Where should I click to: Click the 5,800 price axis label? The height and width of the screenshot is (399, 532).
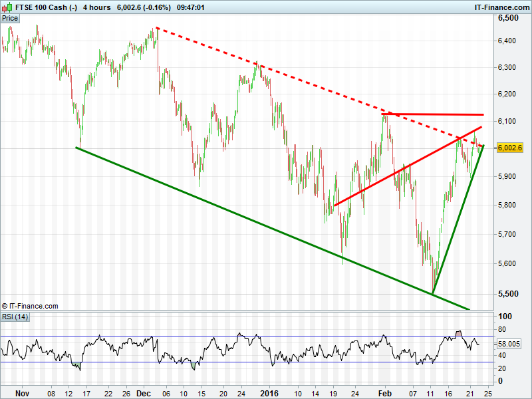pyautogui.click(x=507, y=205)
